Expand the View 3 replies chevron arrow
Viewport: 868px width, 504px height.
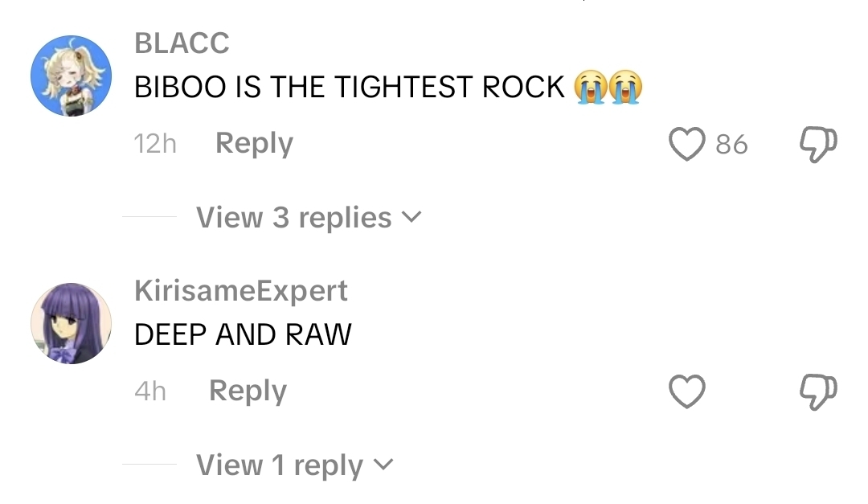pyautogui.click(x=411, y=216)
